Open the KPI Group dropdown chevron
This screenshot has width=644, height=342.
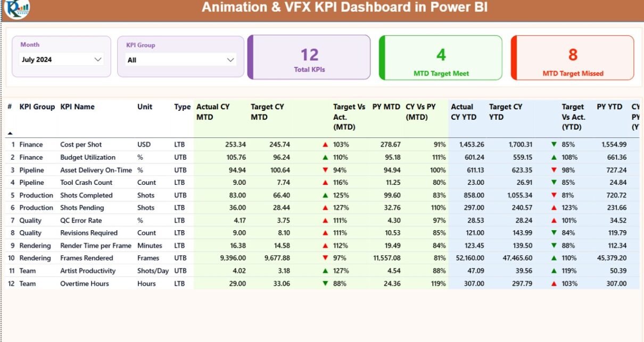(x=230, y=60)
